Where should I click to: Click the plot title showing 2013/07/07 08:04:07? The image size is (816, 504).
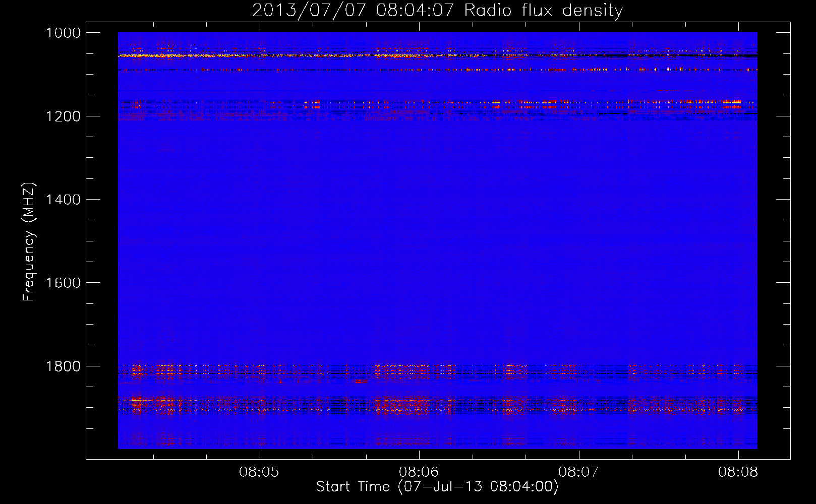click(437, 10)
